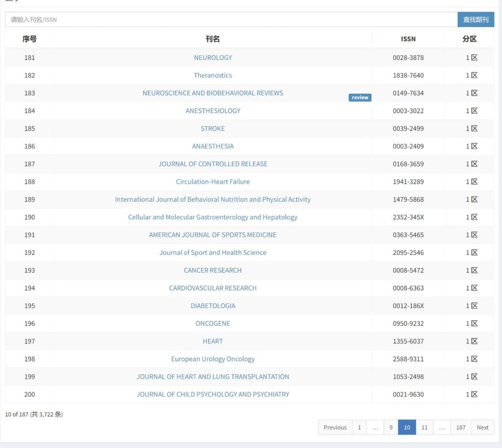The image size is (502, 448).
Task: Open the STROKE journal link
Action: (213, 128)
